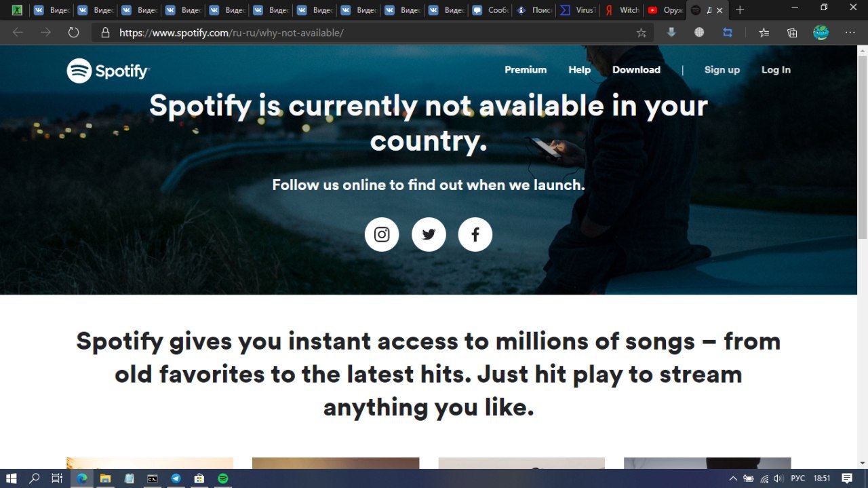The height and width of the screenshot is (488, 868).
Task: Switch the РУС keyboard language indicator
Action: click(x=797, y=478)
